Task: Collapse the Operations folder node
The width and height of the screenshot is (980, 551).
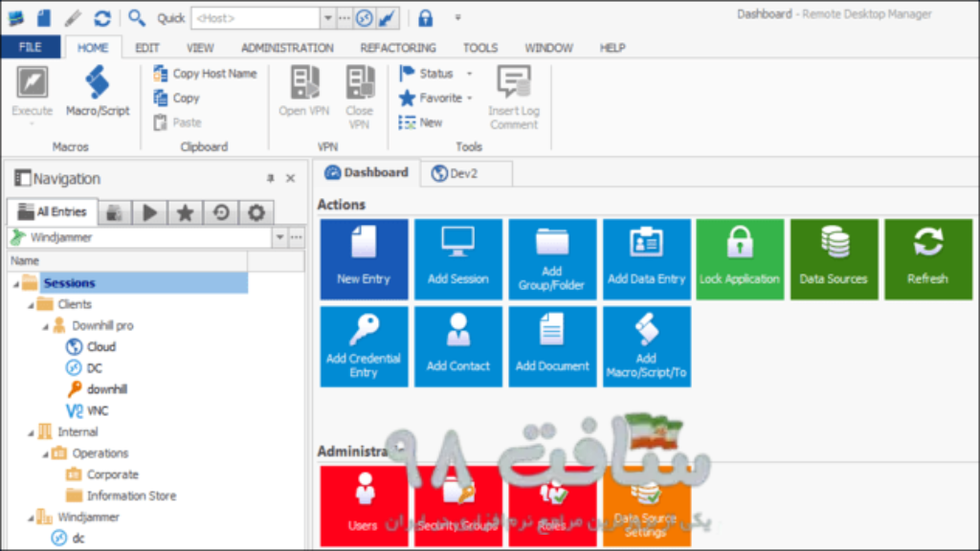Action: (x=45, y=454)
